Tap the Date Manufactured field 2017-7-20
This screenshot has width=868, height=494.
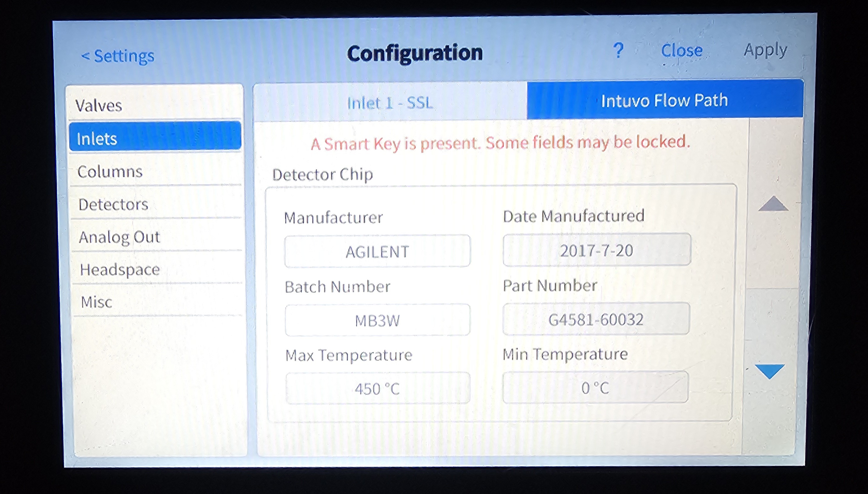coord(597,250)
